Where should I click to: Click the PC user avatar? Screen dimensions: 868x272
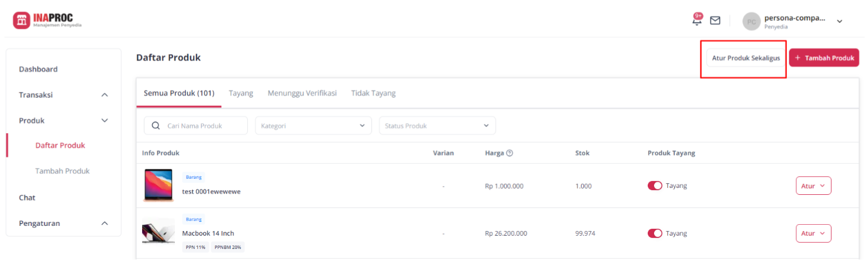[x=751, y=21]
